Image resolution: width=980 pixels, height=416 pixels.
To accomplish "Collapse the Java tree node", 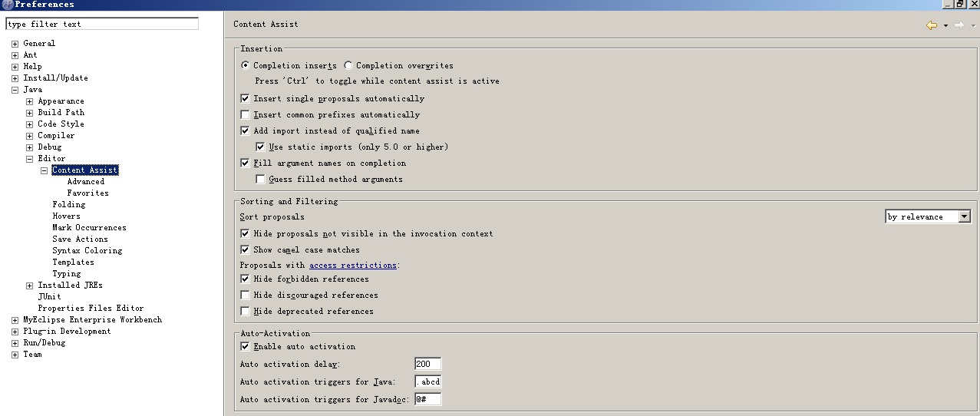I will point(15,90).
